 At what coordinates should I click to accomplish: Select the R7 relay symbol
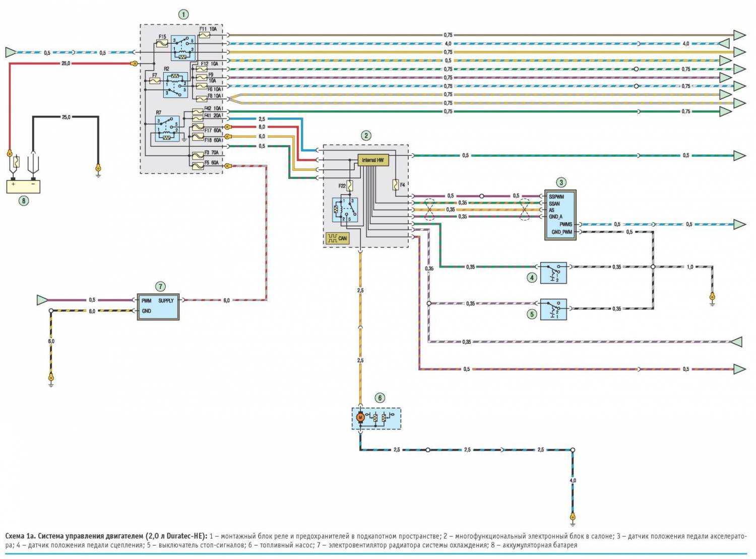(x=167, y=128)
